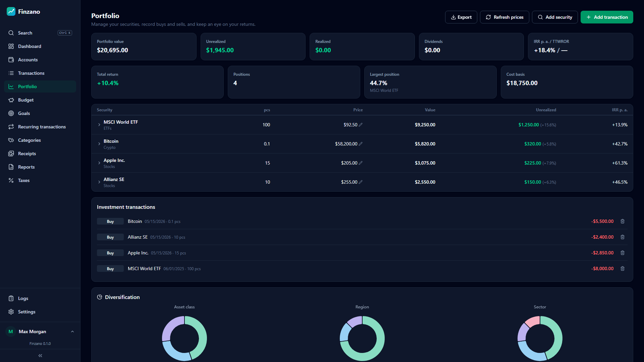Image resolution: width=644 pixels, height=362 pixels.
Task: Click the Refresh prices circular arrows icon
Action: coord(488,17)
